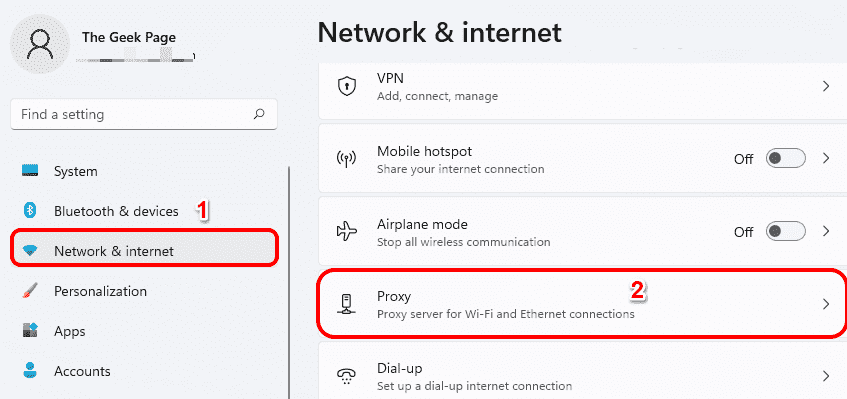
Task: Click the Bluetooth icon in sidebar
Action: click(x=30, y=211)
